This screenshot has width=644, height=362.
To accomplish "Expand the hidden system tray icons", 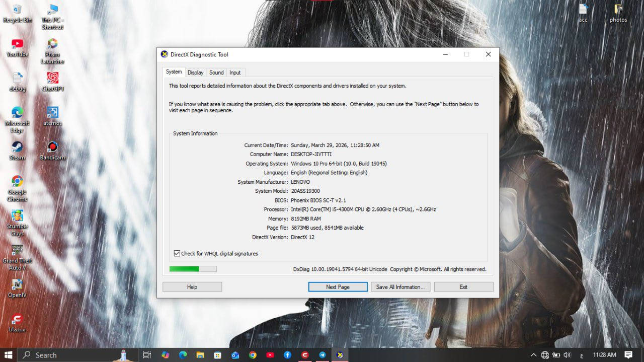I will coord(533,355).
